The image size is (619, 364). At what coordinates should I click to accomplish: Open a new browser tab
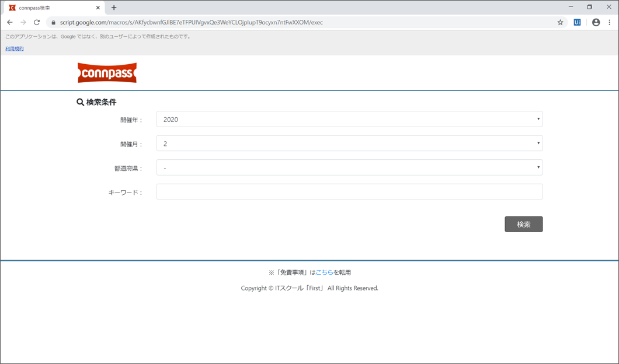114,8
